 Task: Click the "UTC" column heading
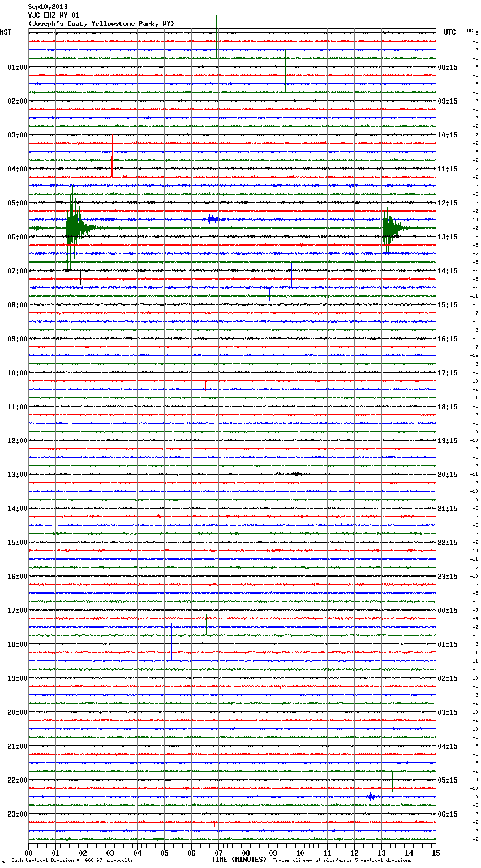450,32
